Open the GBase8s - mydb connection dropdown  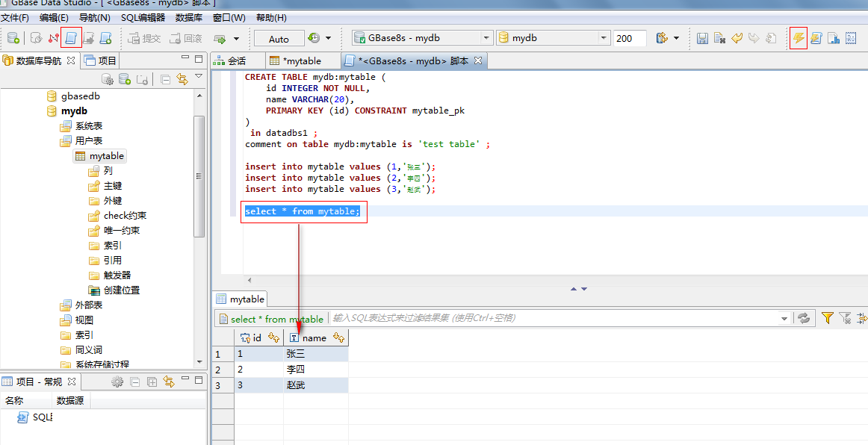pyautogui.click(x=422, y=38)
